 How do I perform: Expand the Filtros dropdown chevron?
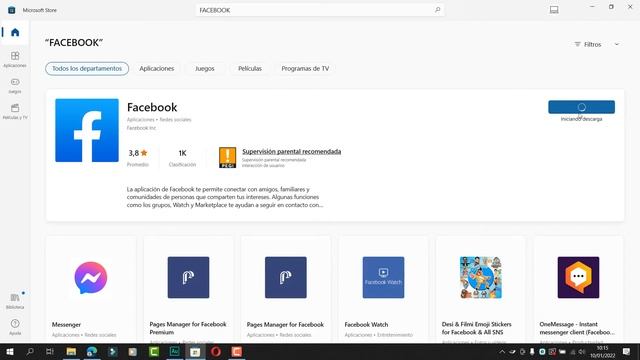pyautogui.click(x=617, y=44)
